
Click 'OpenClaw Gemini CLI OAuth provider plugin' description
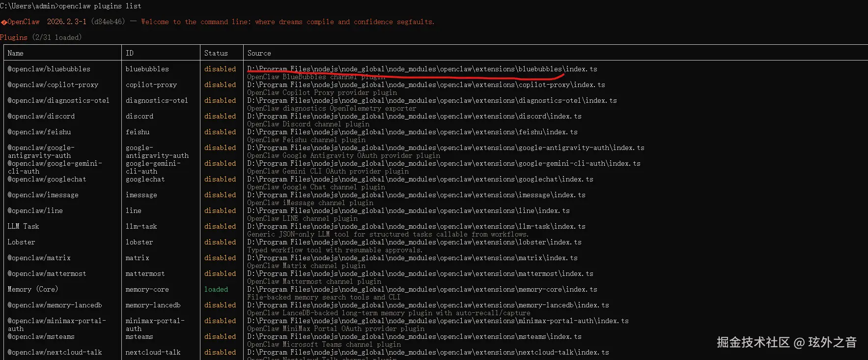coord(328,171)
